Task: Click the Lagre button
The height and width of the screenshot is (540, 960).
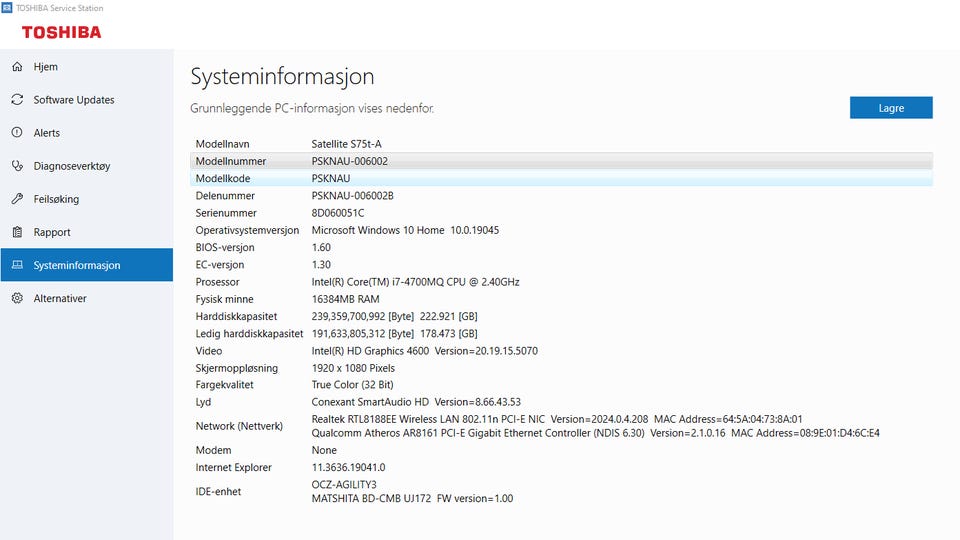Action: pos(891,108)
